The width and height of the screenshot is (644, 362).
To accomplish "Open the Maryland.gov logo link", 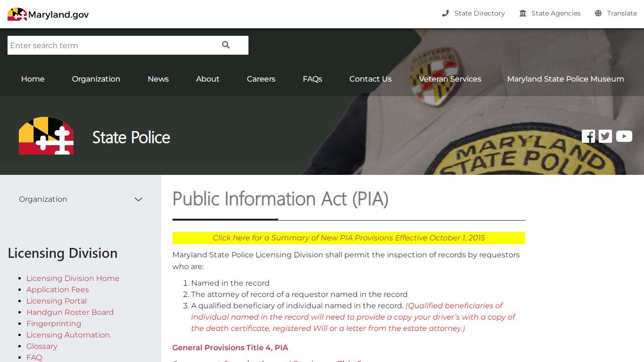I will [x=48, y=14].
